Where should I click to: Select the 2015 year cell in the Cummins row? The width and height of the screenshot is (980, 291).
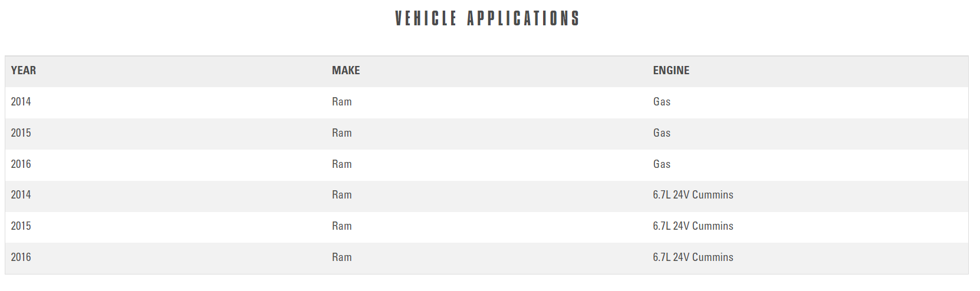(21, 226)
